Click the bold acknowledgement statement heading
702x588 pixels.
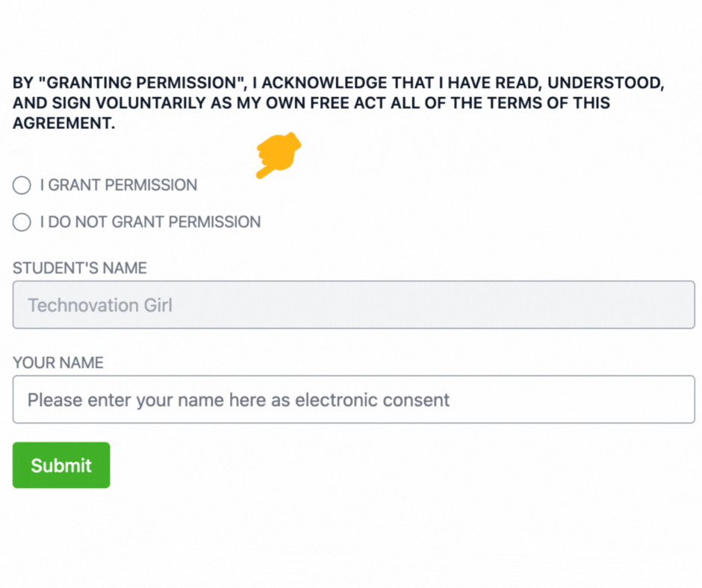pos(338,103)
